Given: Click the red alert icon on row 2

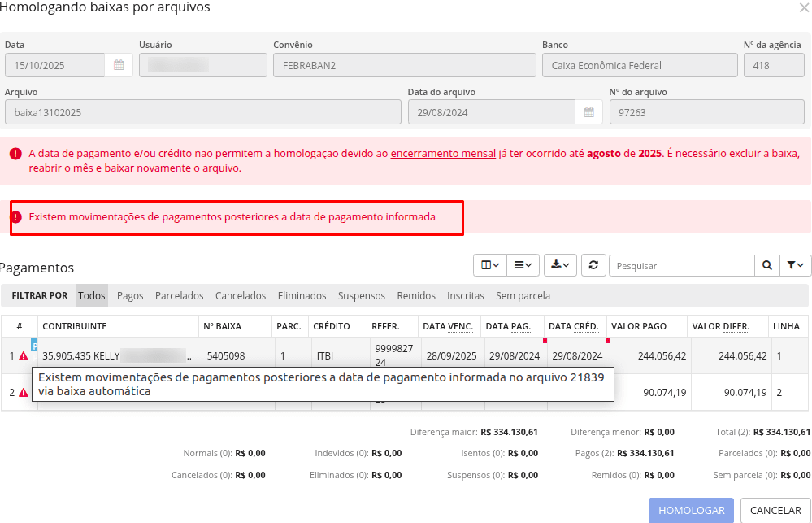Looking at the screenshot, I should click(x=21, y=391).
